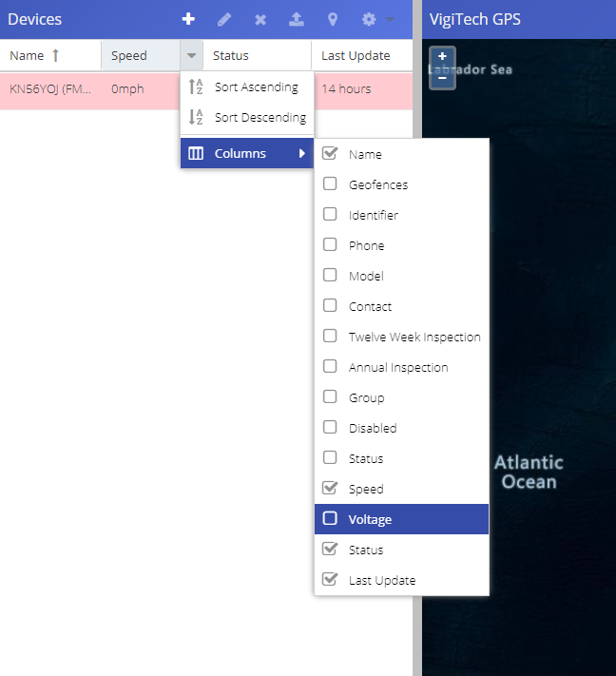This screenshot has width=616, height=676.
Task: Open the settings gear icon
Action: pyautogui.click(x=369, y=19)
